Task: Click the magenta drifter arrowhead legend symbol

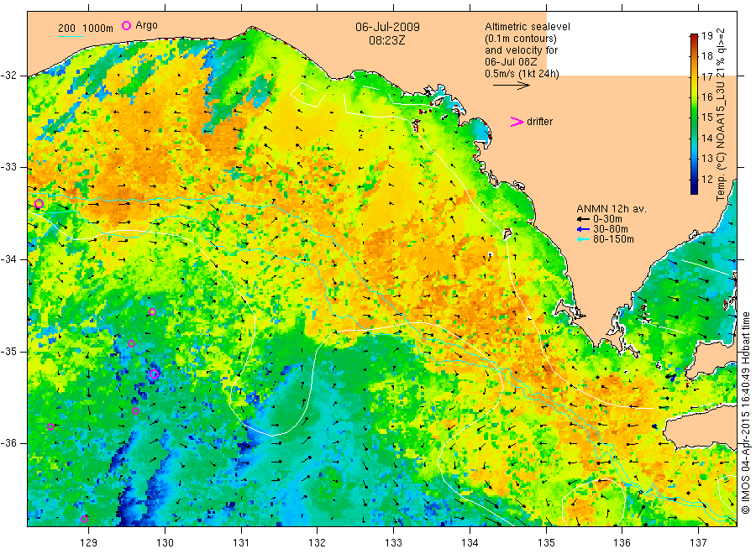Action: pyautogui.click(x=517, y=122)
